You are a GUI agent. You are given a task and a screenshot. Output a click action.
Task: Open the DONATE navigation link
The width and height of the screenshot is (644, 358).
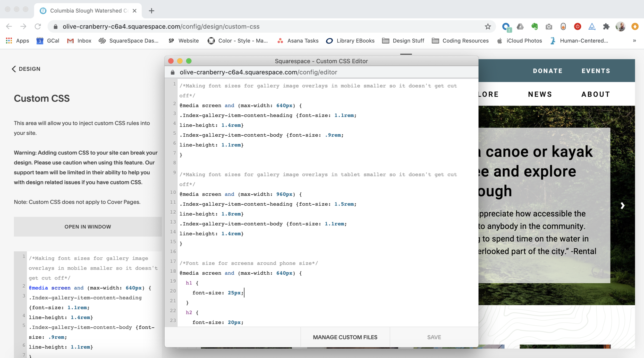[x=548, y=71]
